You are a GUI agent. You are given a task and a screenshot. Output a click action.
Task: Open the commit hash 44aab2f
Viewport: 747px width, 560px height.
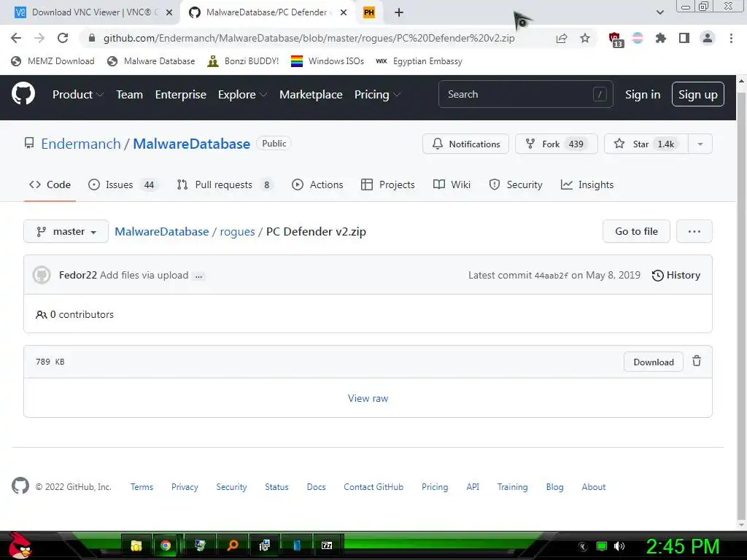[x=551, y=276]
